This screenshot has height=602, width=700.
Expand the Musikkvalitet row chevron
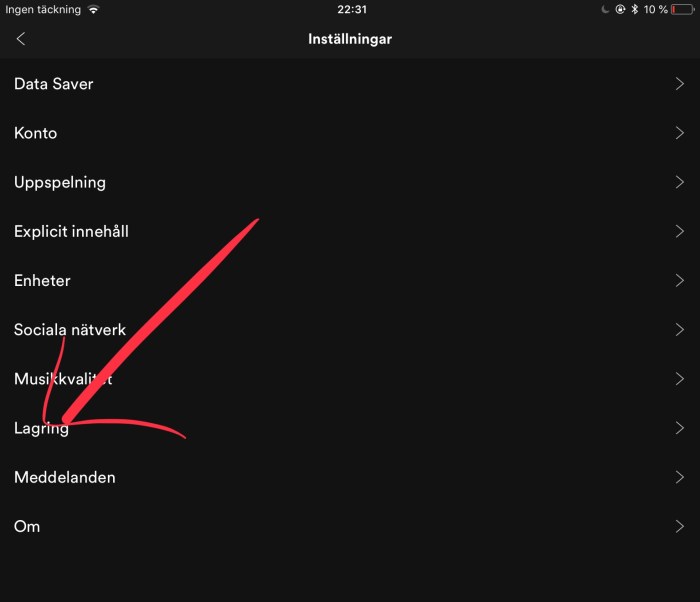pos(679,379)
